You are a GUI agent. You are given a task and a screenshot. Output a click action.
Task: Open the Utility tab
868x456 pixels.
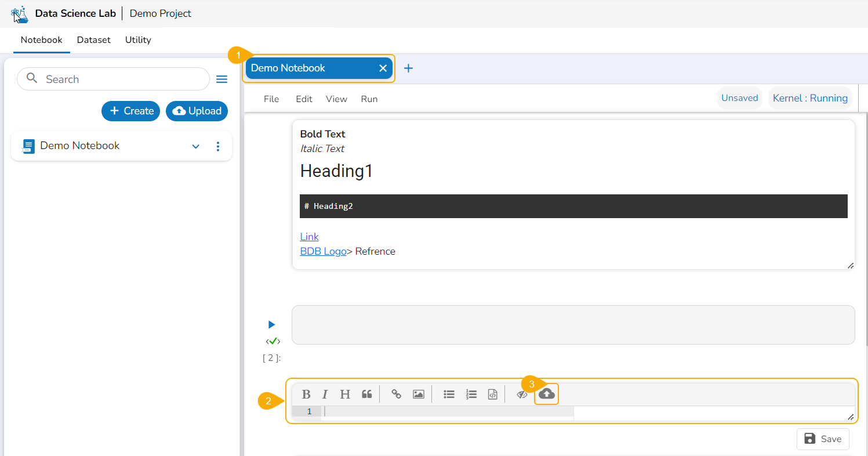pyautogui.click(x=138, y=40)
